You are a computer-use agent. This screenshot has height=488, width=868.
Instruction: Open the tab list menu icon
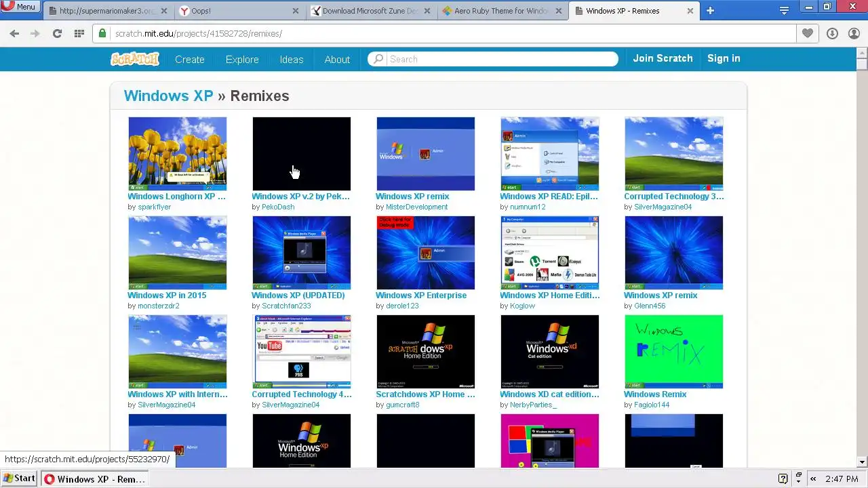784,11
